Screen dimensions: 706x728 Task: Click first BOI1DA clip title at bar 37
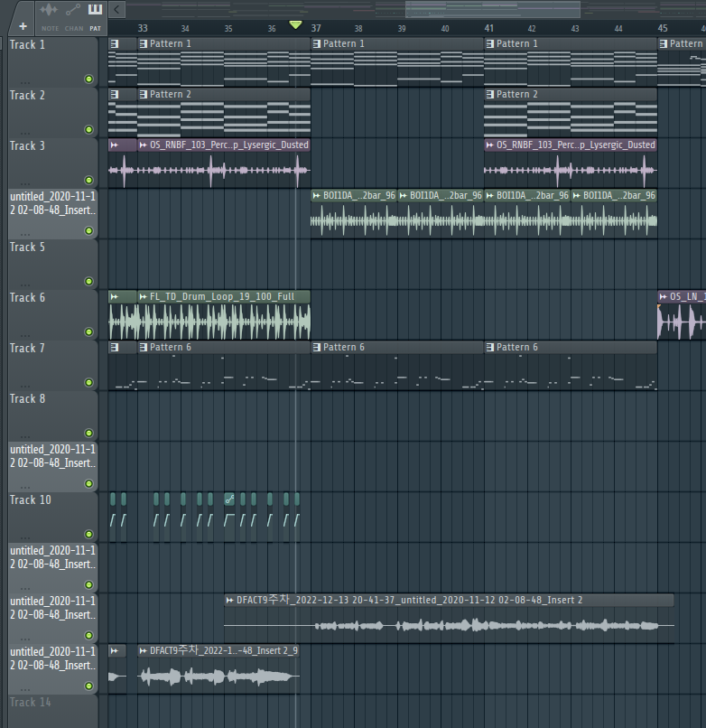(x=352, y=195)
